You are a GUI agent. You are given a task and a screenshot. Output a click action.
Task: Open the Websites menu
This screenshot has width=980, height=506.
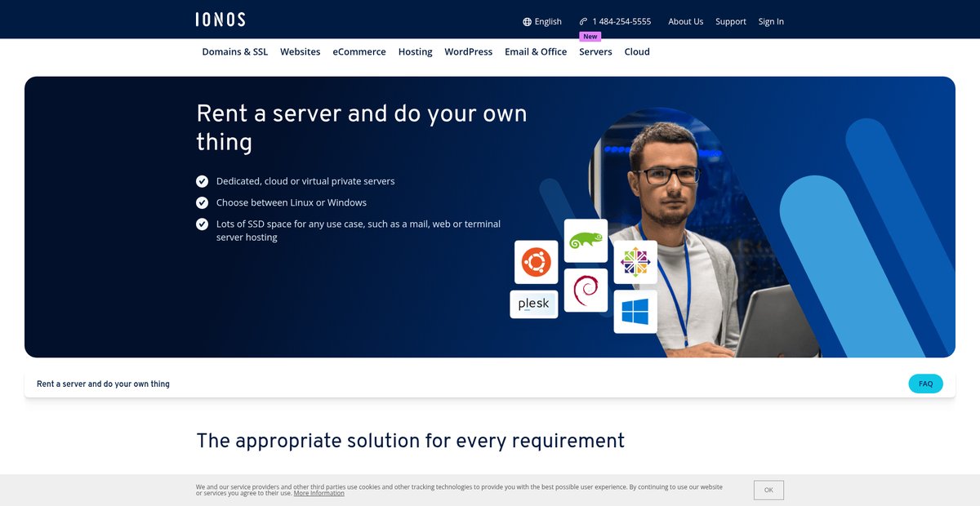coord(301,51)
